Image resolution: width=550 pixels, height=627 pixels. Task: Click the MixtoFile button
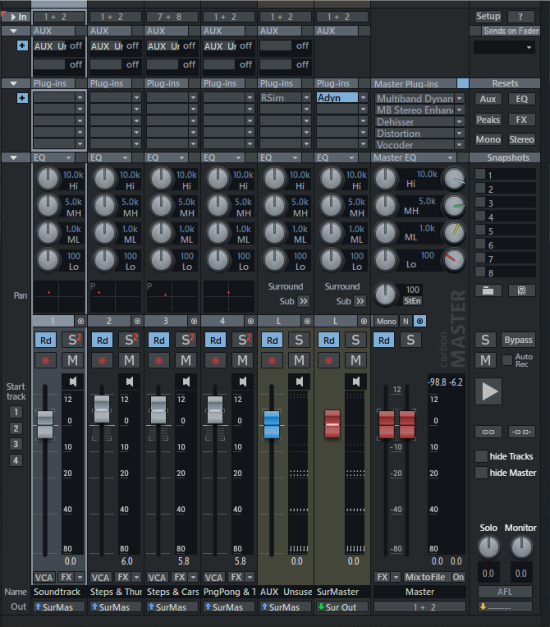[425, 577]
